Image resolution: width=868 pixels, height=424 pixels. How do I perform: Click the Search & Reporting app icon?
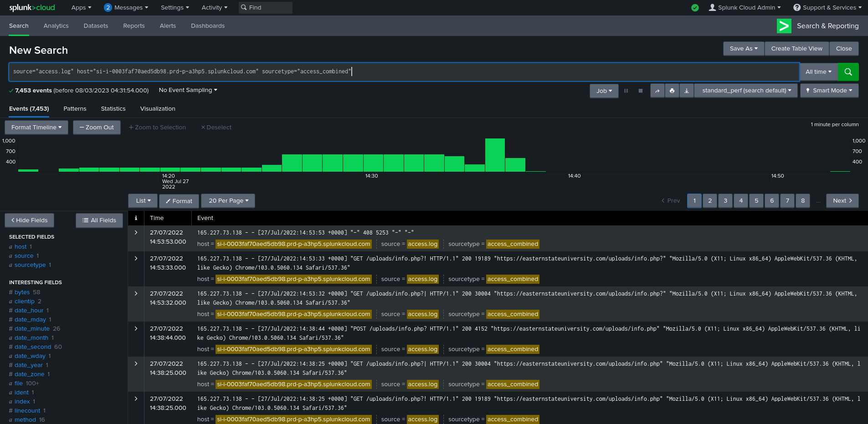pyautogui.click(x=784, y=26)
